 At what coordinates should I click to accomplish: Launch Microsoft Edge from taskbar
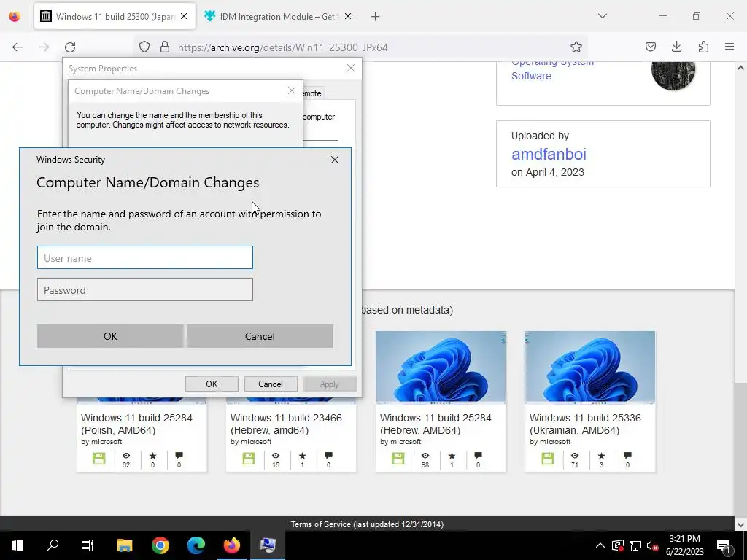[196, 545]
